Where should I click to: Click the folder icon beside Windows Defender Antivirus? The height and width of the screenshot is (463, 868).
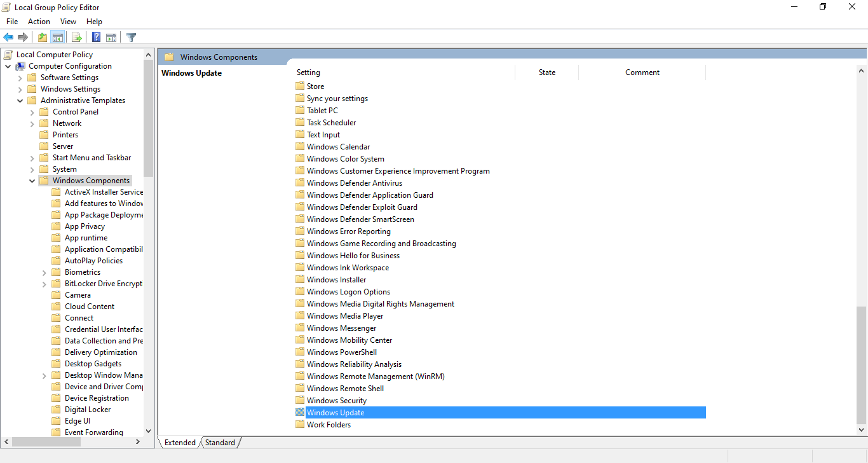coord(300,183)
